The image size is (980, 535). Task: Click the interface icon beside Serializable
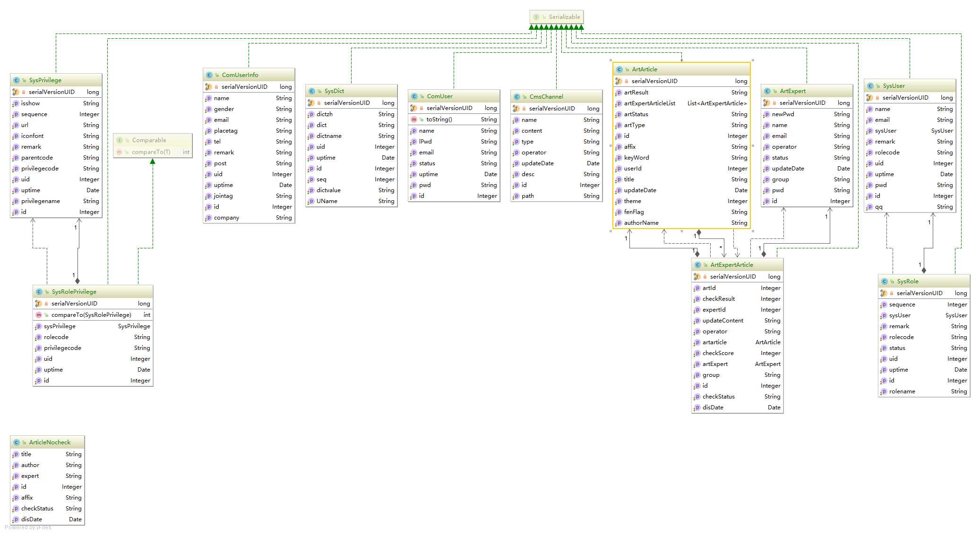(536, 17)
